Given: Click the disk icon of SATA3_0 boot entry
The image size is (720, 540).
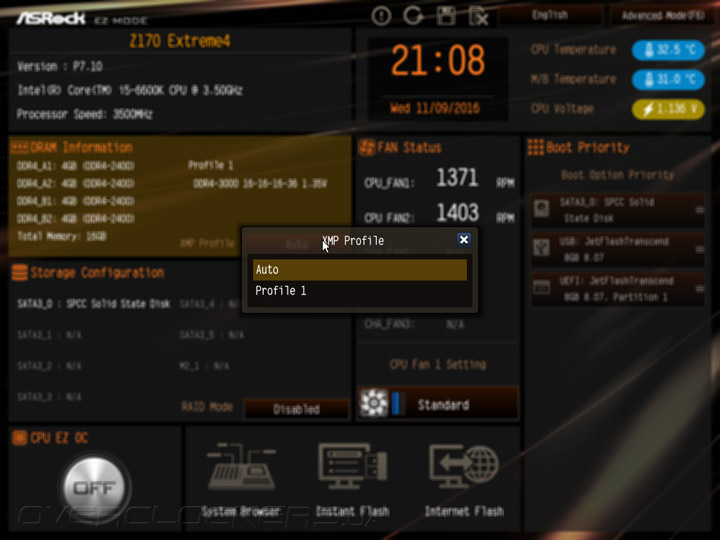Looking at the screenshot, I should click(541, 209).
